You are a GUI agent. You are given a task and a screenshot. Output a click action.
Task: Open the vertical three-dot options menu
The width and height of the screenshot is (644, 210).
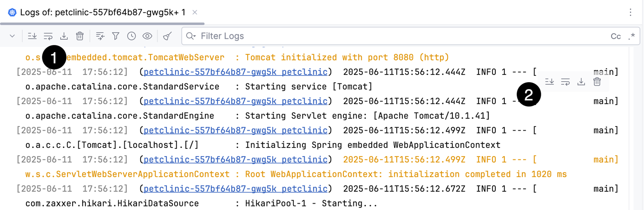point(631,12)
